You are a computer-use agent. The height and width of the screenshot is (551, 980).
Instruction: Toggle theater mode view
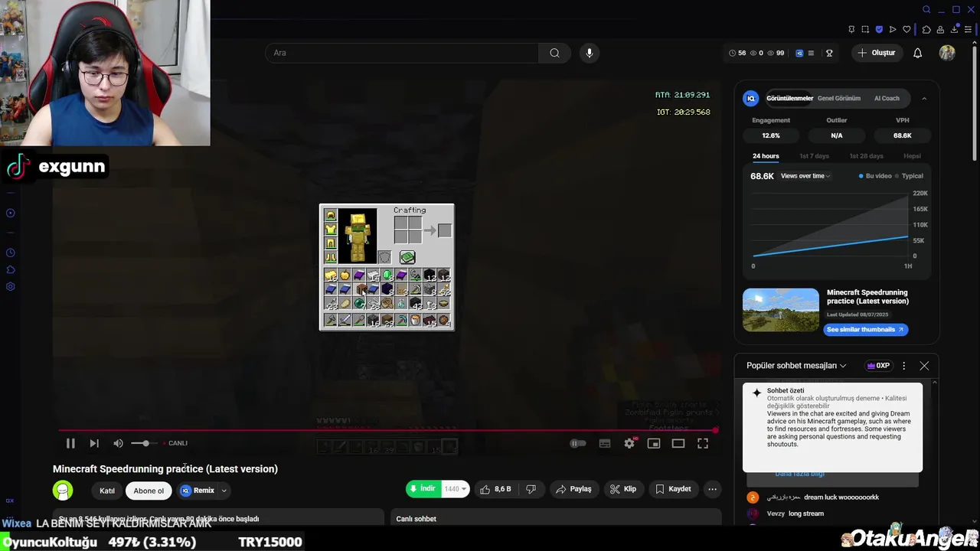click(x=678, y=443)
